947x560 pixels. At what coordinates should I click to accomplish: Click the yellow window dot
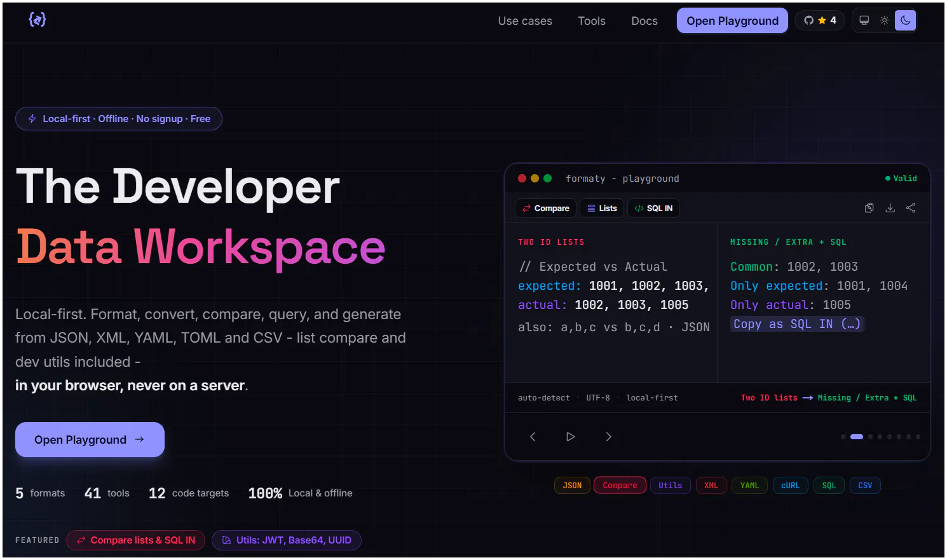coord(535,179)
